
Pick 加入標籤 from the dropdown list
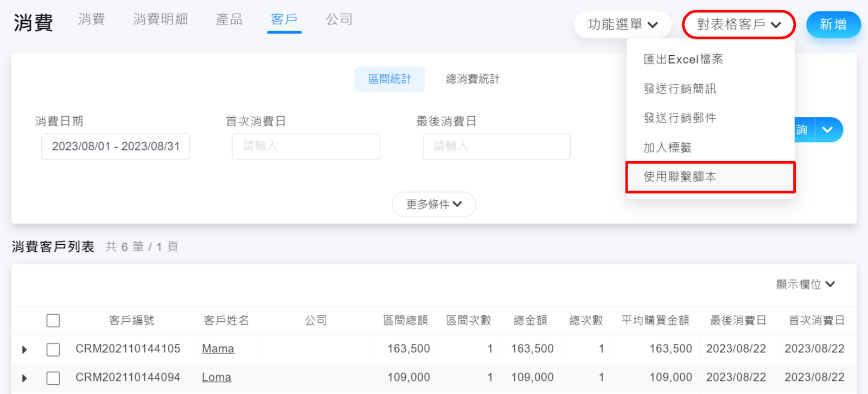coord(667,148)
